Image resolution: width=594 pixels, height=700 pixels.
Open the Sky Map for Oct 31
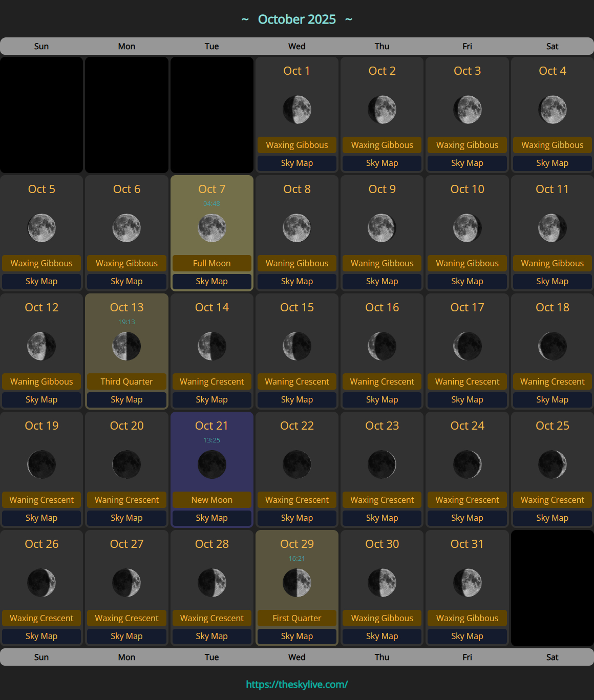[466, 636]
